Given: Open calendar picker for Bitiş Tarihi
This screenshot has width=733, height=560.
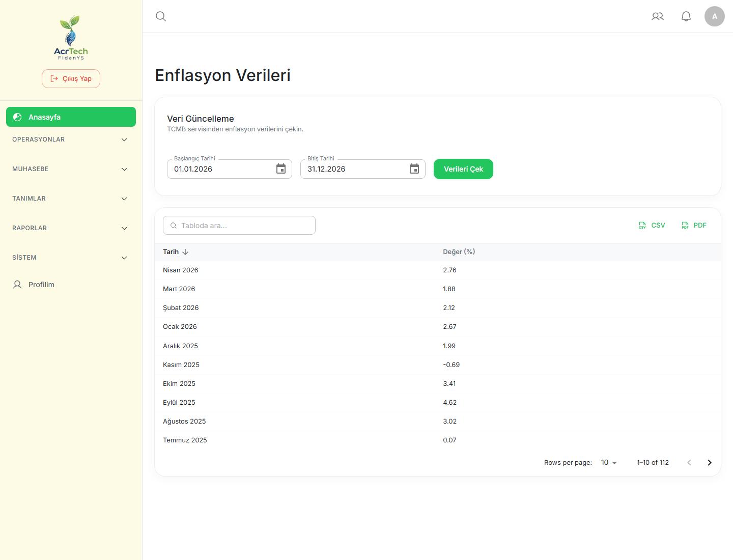Looking at the screenshot, I should click(x=414, y=169).
